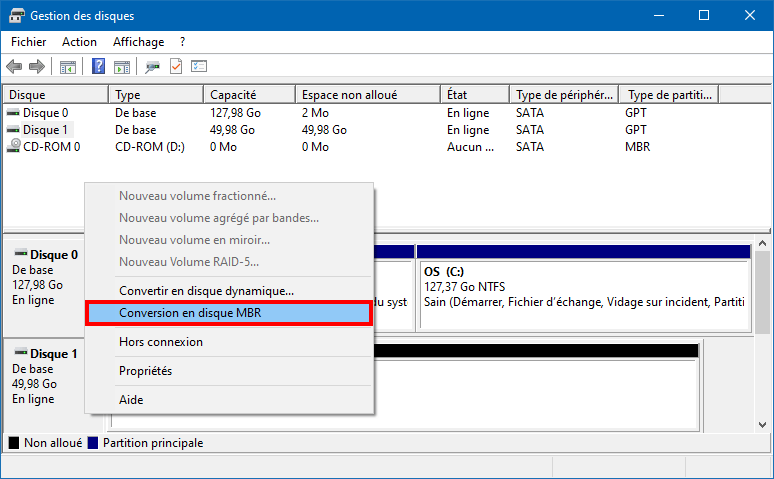Click the disk connect toolbar icon
This screenshot has width=774, height=479.
tap(152, 67)
